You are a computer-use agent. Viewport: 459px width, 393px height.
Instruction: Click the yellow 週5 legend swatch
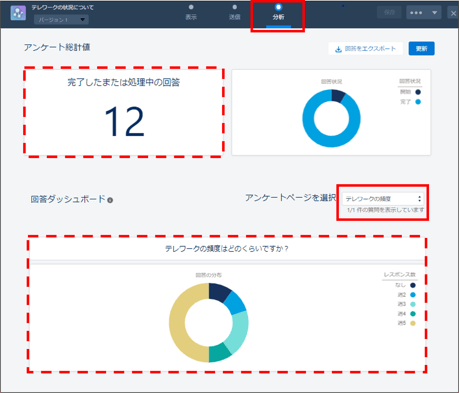click(413, 323)
